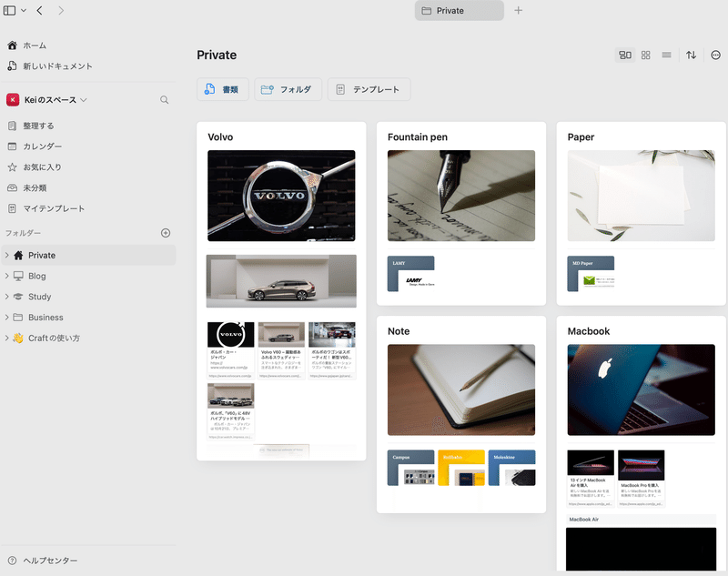This screenshot has width=728, height=576.
Task: Toggle the sidebar panel icon
Action: 9,10
